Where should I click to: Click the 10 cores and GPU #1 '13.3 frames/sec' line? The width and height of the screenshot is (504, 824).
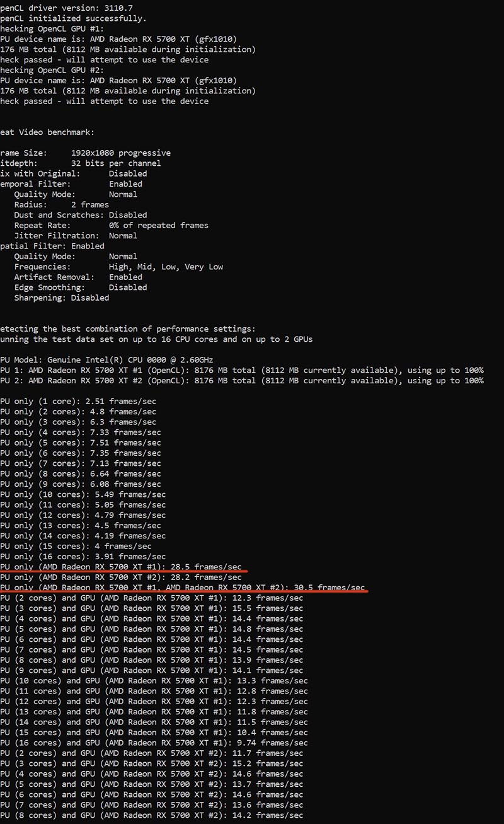(x=154, y=681)
